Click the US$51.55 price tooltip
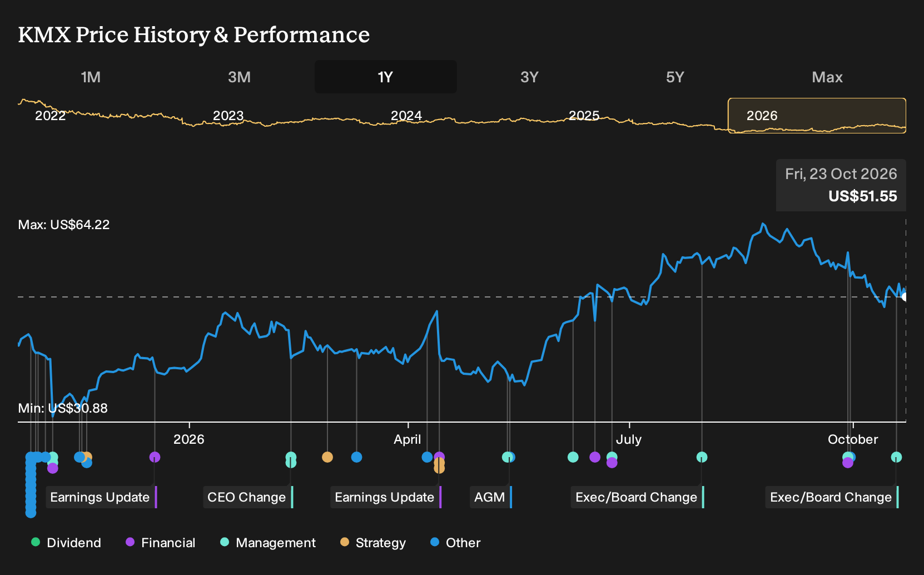The height and width of the screenshot is (575, 924). point(841,185)
